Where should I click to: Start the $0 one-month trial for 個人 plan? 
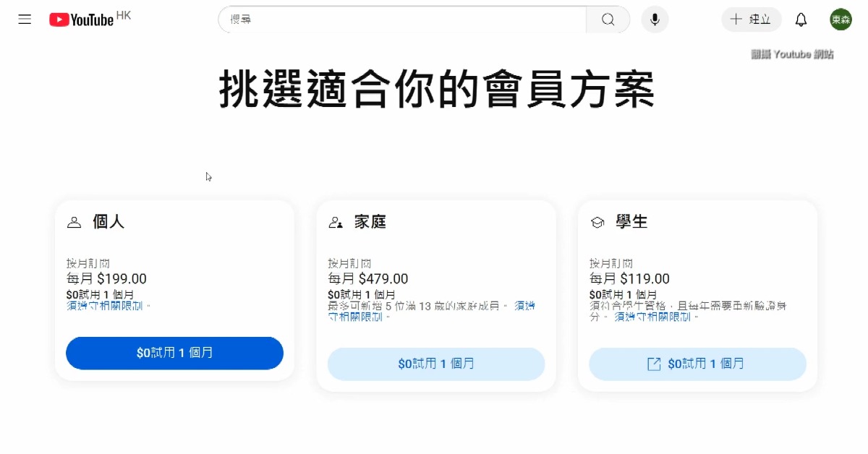point(174,354)
